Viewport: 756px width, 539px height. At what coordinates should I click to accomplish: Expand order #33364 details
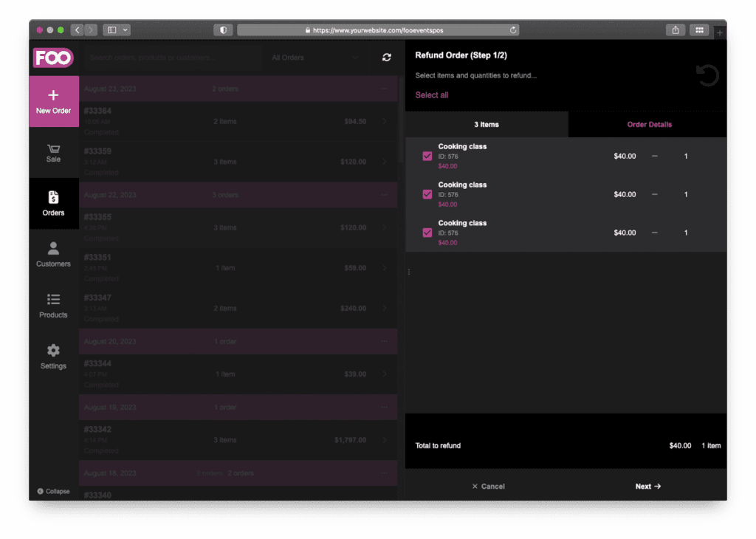coord(384,123)
